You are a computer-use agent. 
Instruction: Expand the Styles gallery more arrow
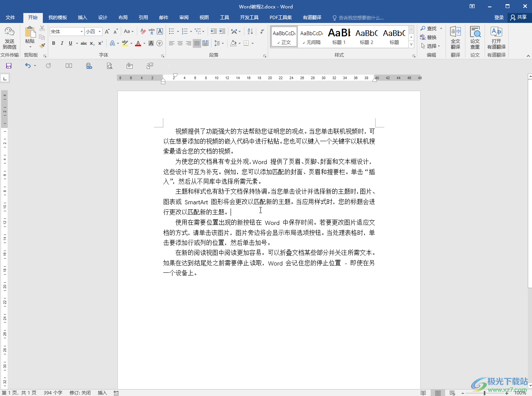412,44
